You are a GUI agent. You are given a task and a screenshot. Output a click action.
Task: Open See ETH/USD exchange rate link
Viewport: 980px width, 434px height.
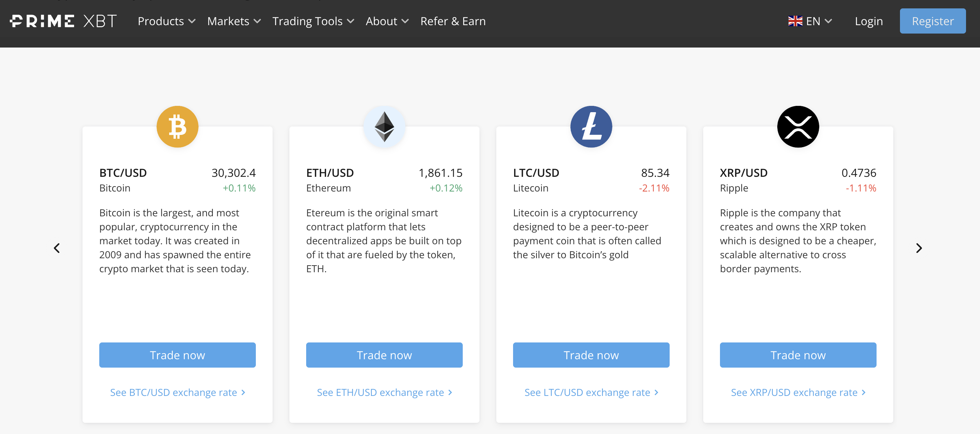[384, 392]
